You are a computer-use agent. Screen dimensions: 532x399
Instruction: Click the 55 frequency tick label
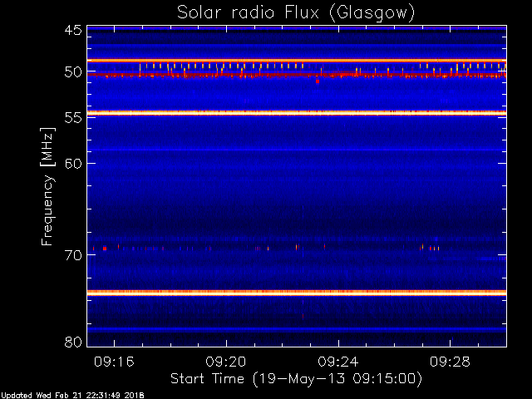73,118
